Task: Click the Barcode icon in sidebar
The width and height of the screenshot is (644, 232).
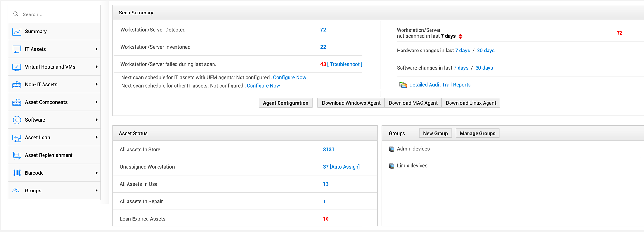Action: click(x=17, y=173)
